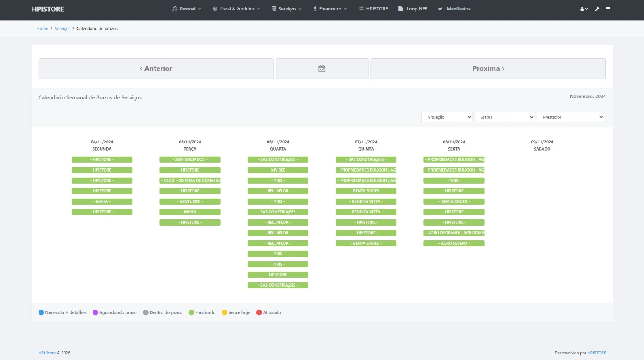Advance to the Proxima week
This screenshot has width=644, height=360.
click(488, 68)
